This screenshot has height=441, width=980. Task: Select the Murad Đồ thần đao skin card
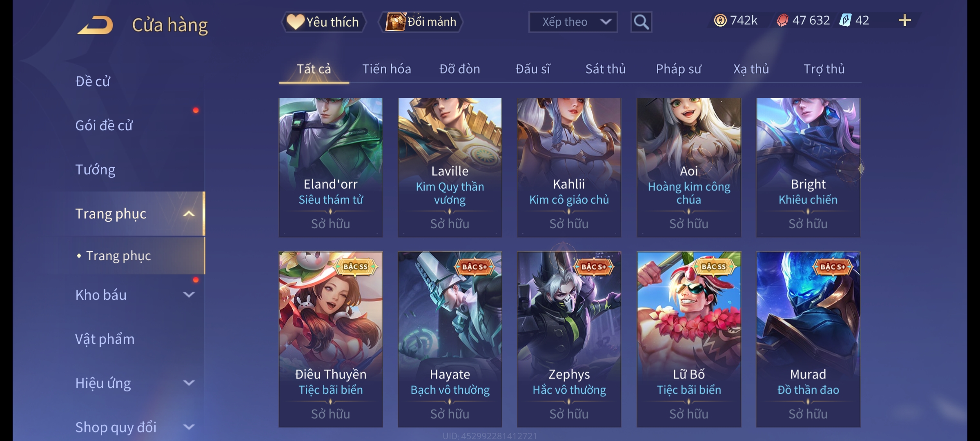coord(808,339)
